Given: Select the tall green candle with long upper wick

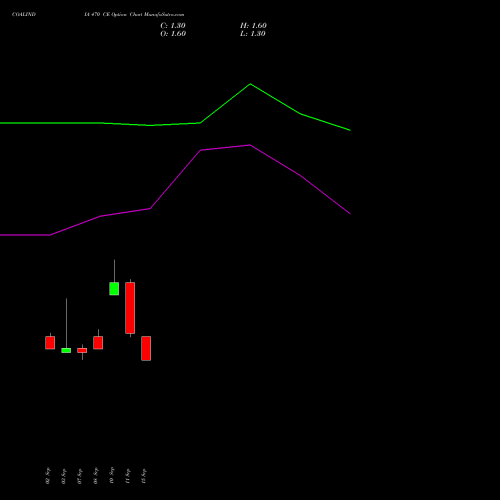Looking at the screenshot, I should [114, 289].
